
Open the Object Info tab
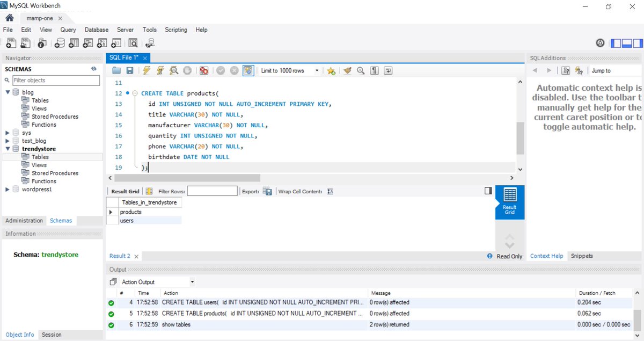pos(20,335)
